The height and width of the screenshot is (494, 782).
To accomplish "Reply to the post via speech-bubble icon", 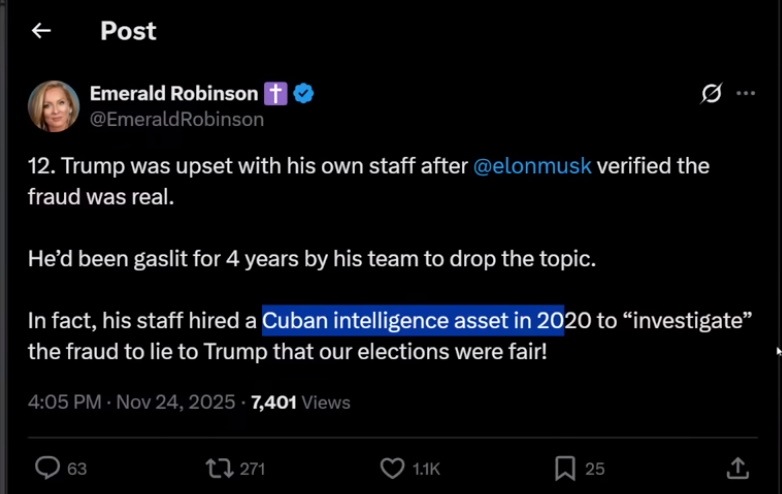I will 47,467.
